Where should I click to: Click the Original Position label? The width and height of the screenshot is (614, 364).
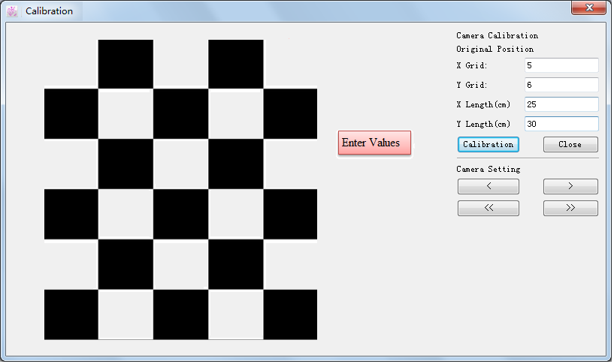pos(495,49)
